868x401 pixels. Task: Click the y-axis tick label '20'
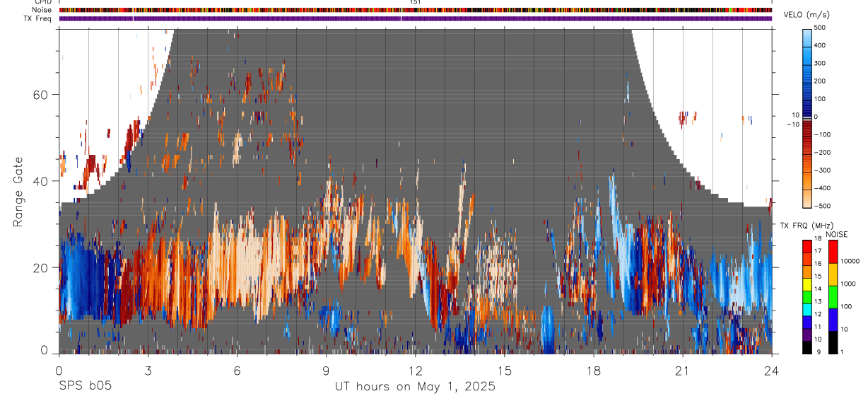pos(41,267)
